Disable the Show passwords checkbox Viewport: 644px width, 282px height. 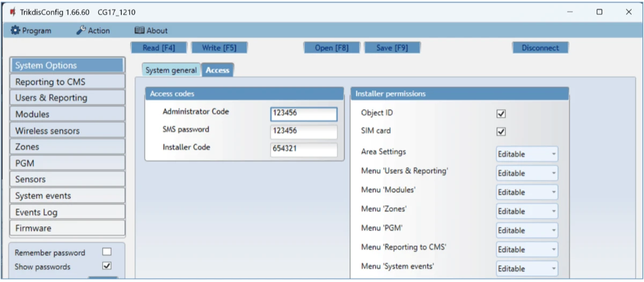[107, 266]
